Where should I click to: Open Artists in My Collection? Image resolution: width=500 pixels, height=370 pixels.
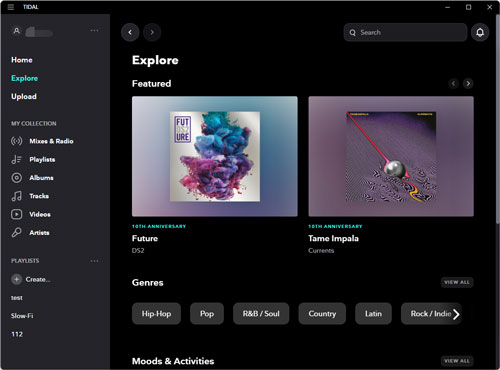click(39, 232)
